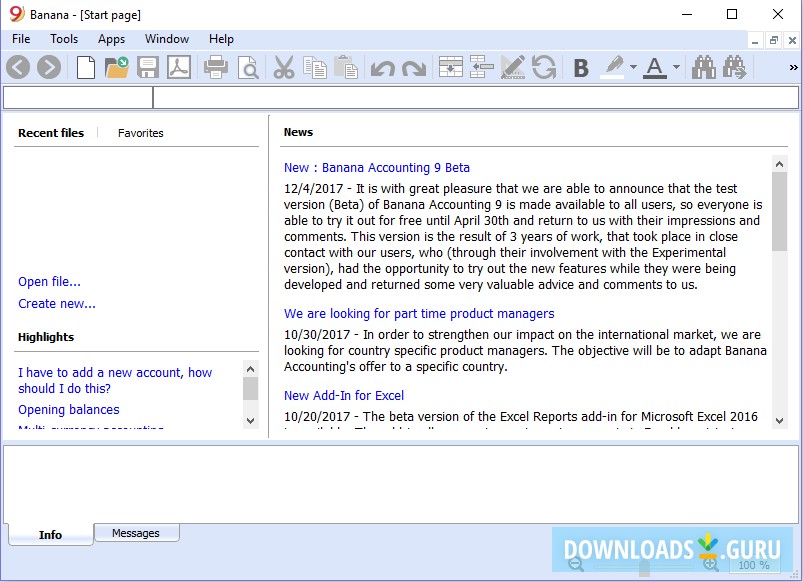Viewport: 803px width, 582px height.
Task: Undo last action with the curved-left arrow
Action: pos(383,68)
